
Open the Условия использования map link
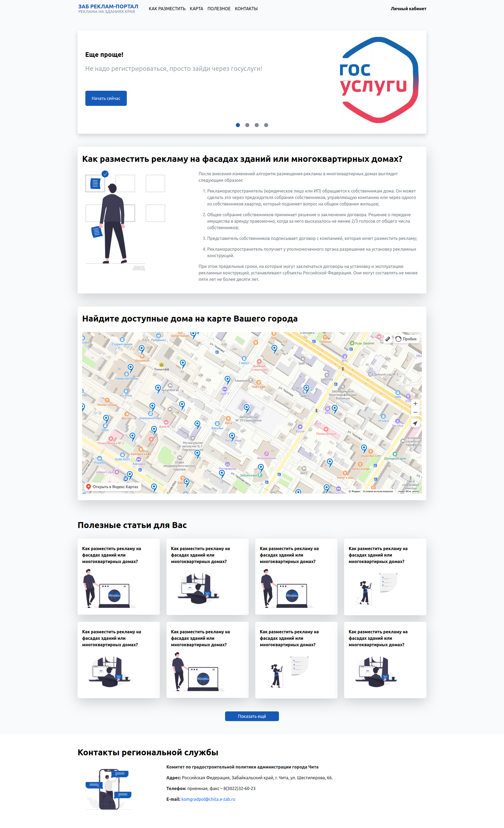[x=378, y=491]
